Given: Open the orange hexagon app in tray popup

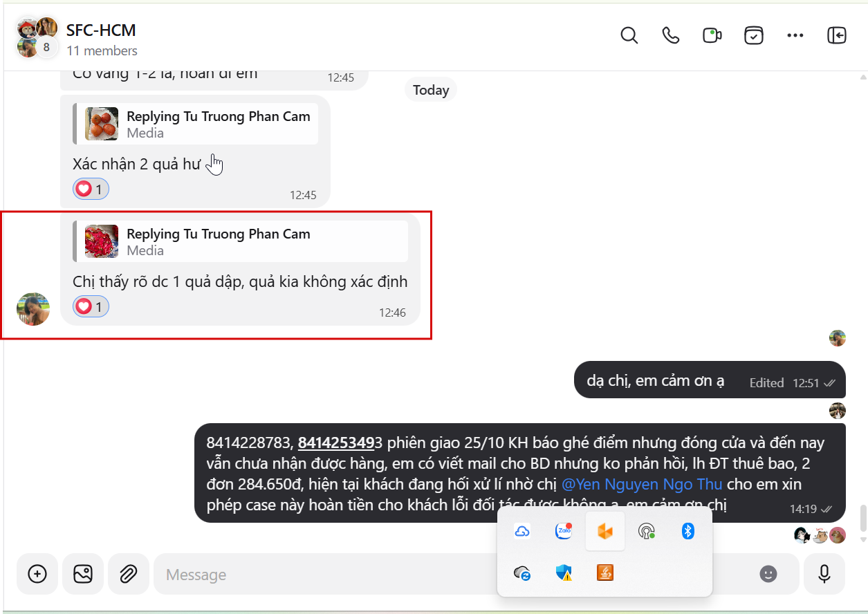Looking at the screenshot, I should coord(605,531).
